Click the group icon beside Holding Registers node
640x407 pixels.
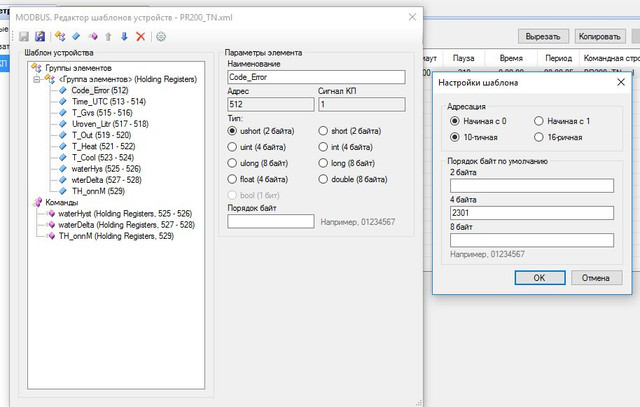pyautogui.click(x=50, y=79)
